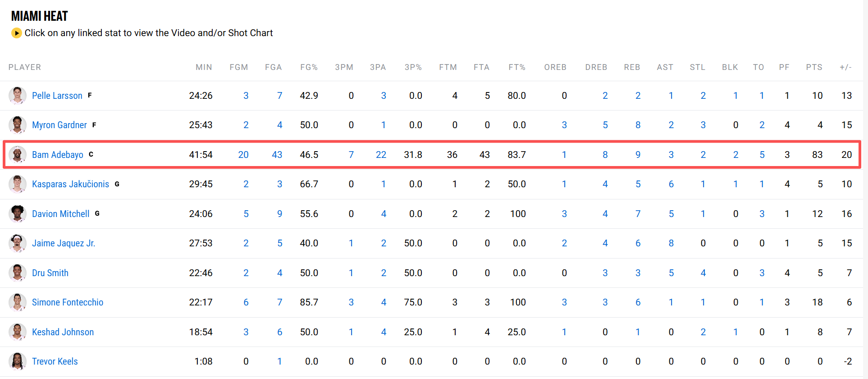This screenshot has width=868, height=379.
Task: Click Trevor Keels' player photo
Action: tap(17, 361)
